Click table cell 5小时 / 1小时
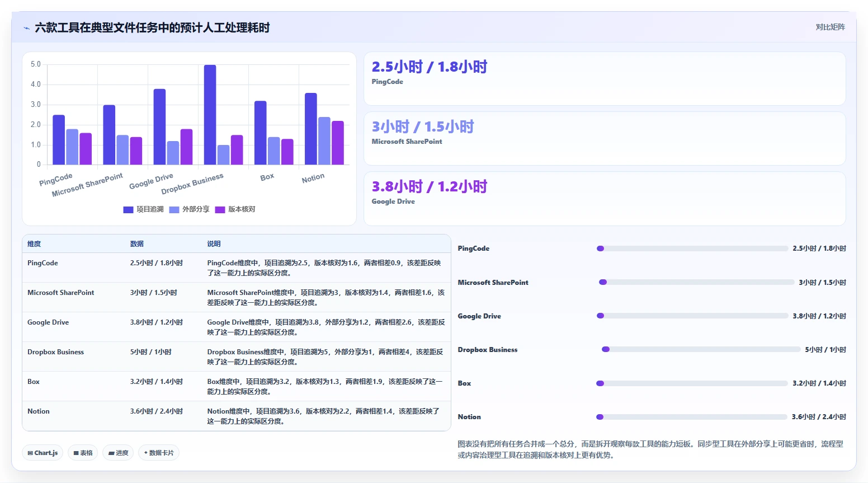 point(151,352)
